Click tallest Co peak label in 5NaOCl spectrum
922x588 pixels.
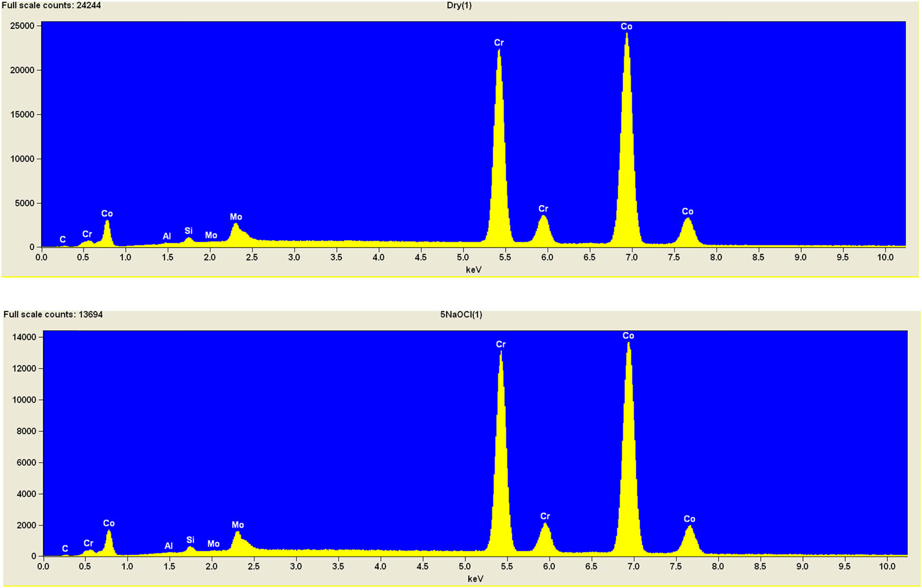tap(628, 336)
